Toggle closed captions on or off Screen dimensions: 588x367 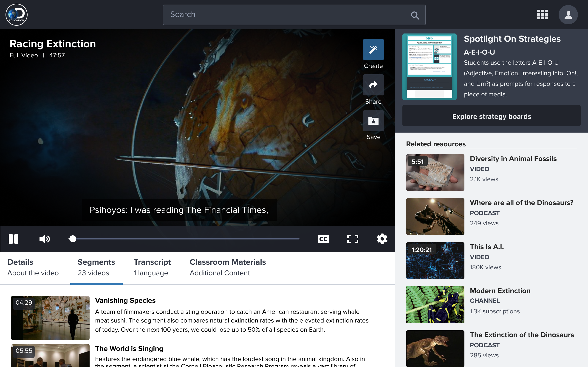[x=323, y=239]
